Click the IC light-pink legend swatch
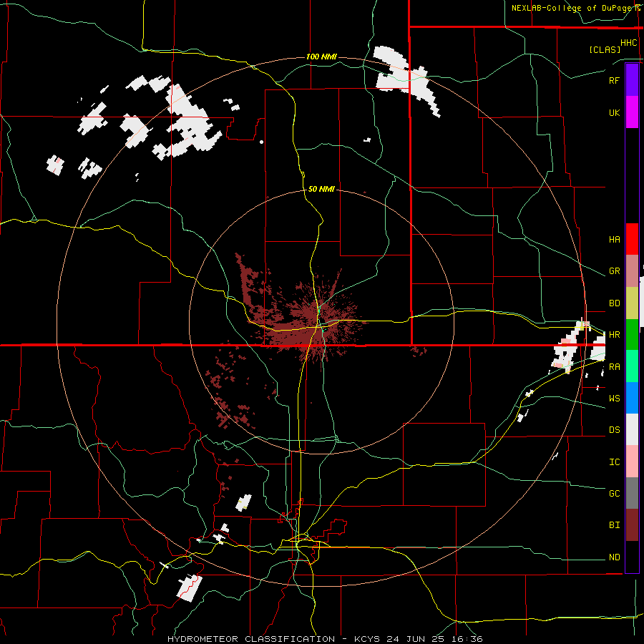644x644 pixels. (632, 462)
